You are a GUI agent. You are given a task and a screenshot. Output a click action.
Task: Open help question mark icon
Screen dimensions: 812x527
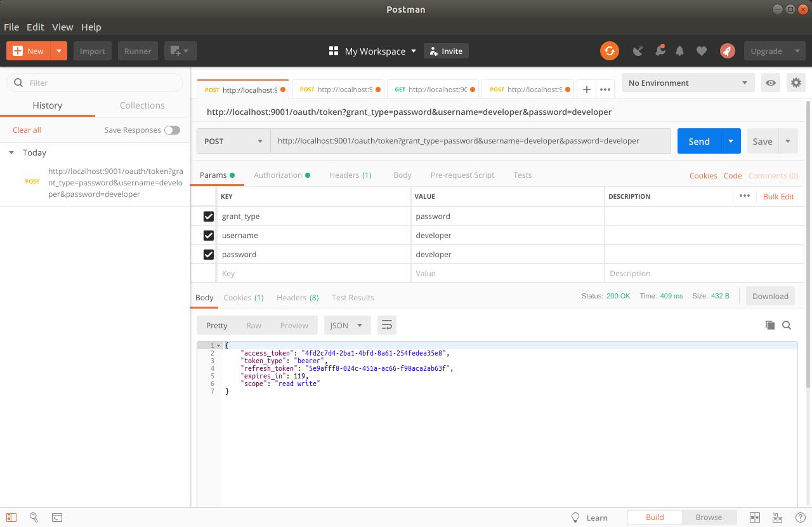click(799, 517)
